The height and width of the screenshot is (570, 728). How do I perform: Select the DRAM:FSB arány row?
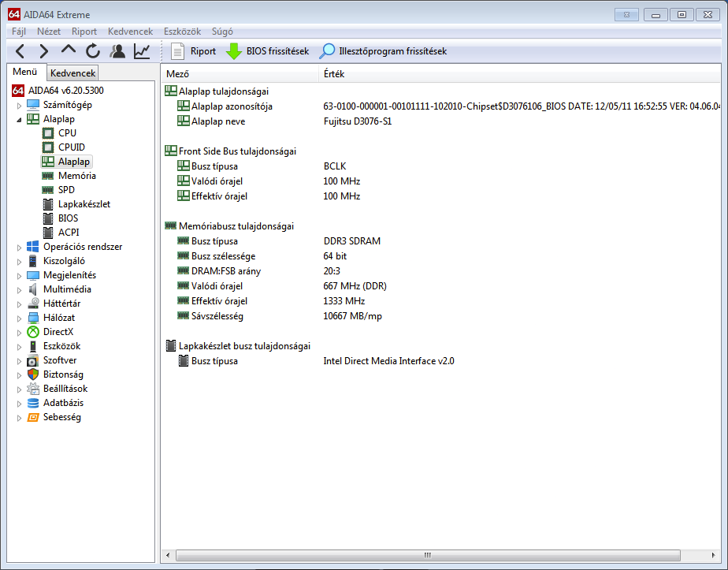[x=440, y=271]
